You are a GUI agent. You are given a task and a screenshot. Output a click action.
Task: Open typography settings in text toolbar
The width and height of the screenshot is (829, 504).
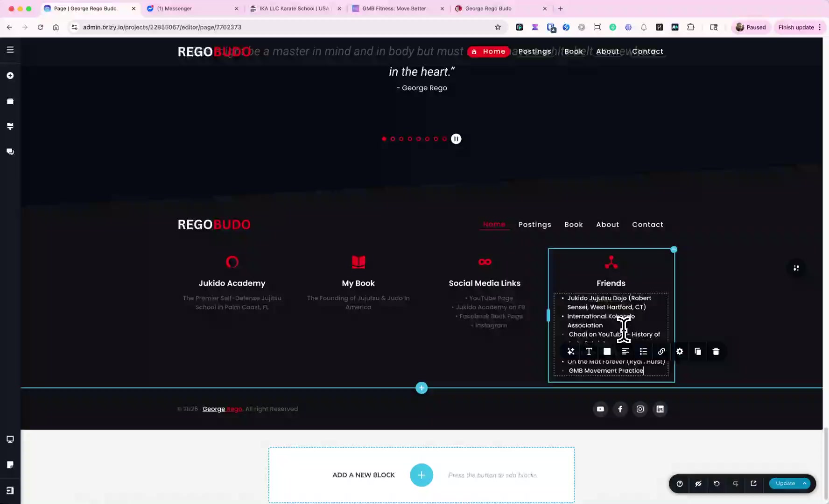589,351
